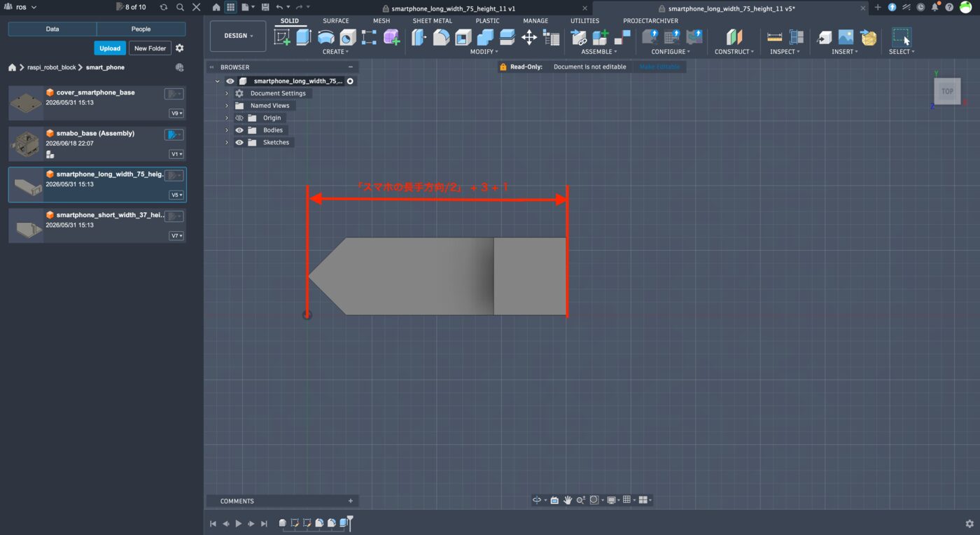Open the search magnifier in data panel
The height and width of the screenshot is (535, 980).
pyautogui.click(x=180, y=7)
